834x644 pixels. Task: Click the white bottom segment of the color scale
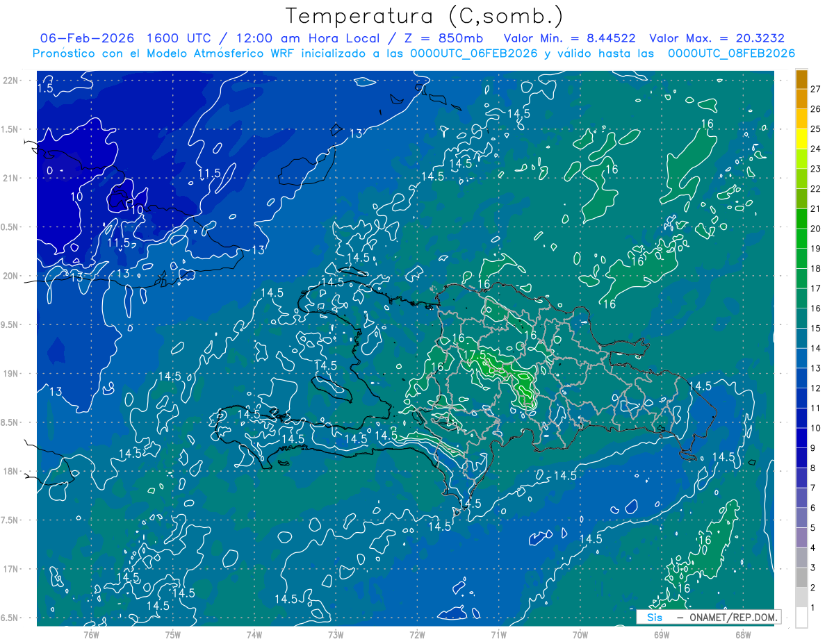[801, 617]
